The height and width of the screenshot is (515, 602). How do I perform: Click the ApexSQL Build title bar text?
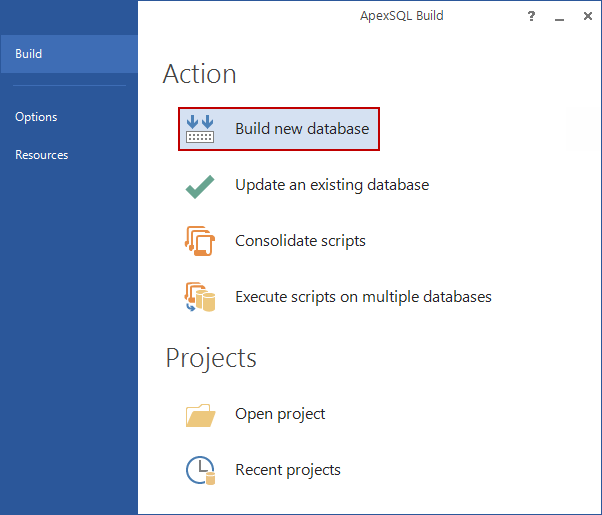point(401,16)
